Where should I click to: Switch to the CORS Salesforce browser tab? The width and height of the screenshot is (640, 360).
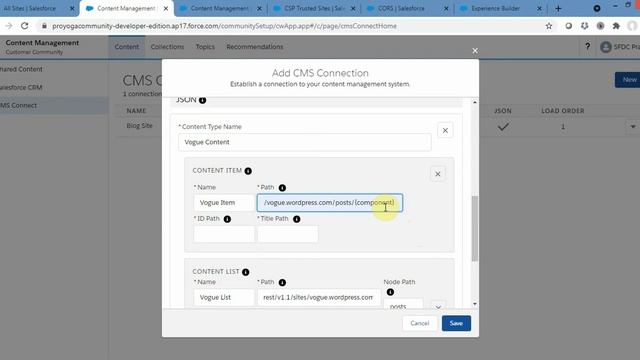(x=406, y=8)
